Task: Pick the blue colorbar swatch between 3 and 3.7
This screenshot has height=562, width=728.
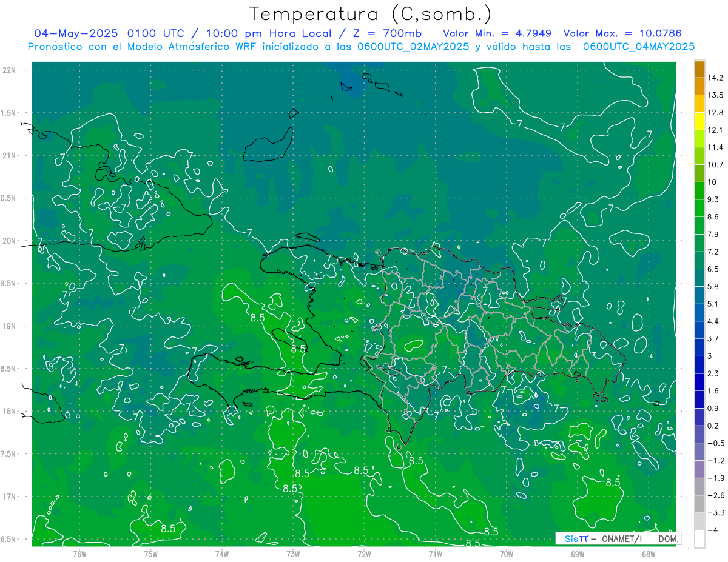Action: (699, 347)
